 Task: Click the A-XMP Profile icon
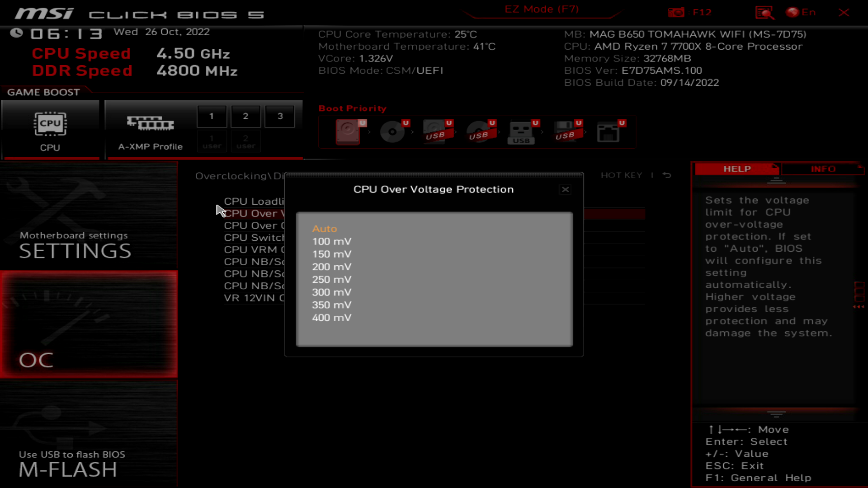click(x=150, y=123)
